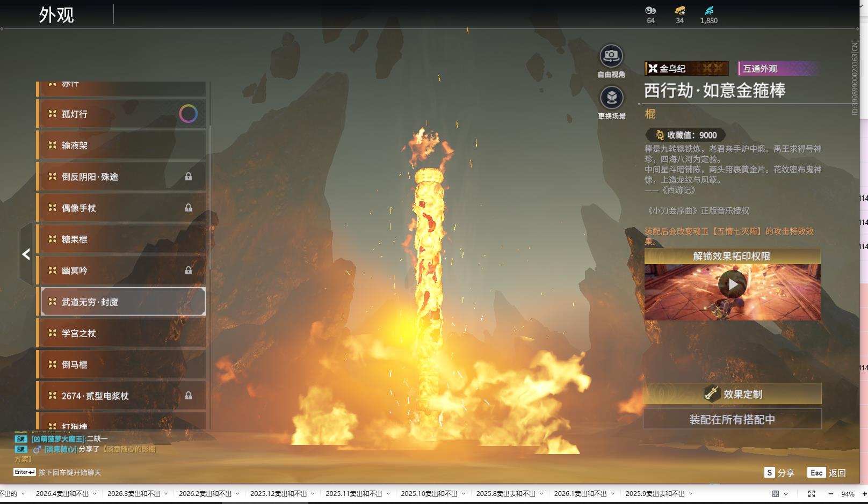Click the grid view icon in the status bar
868x504 pixels.
776,494
